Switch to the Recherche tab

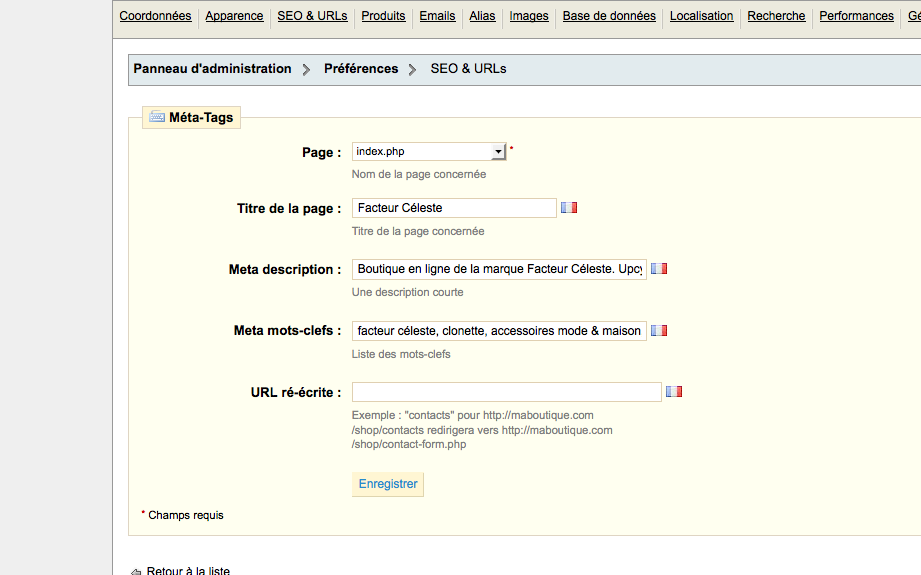coord(776,16)
